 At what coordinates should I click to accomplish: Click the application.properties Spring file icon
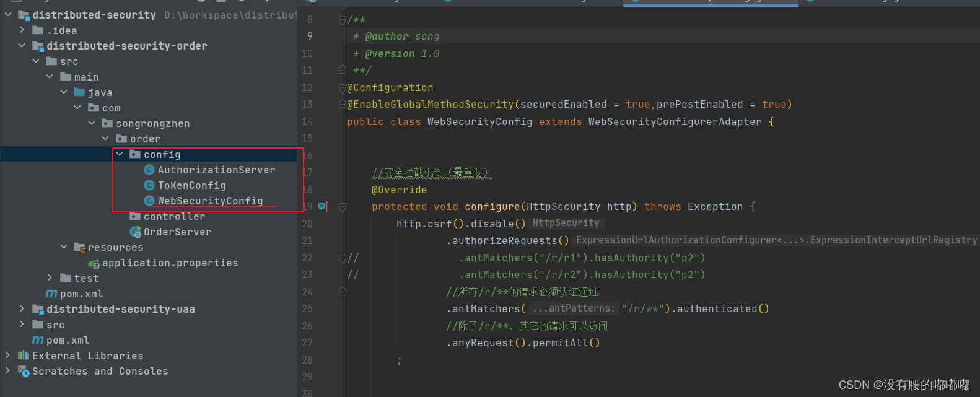94,263
